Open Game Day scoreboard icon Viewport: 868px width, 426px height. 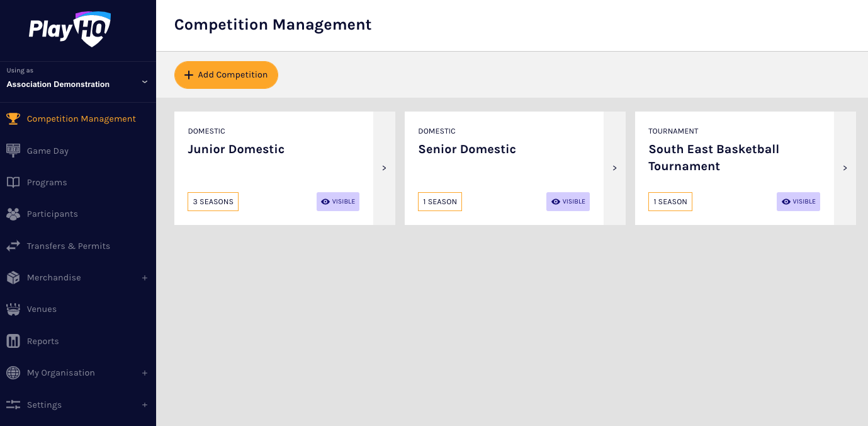[x=13, y=151]
